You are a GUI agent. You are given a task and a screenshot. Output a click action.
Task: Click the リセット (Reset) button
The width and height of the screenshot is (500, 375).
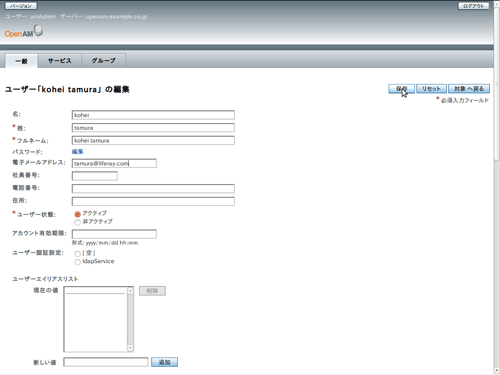tap(431, 89)
